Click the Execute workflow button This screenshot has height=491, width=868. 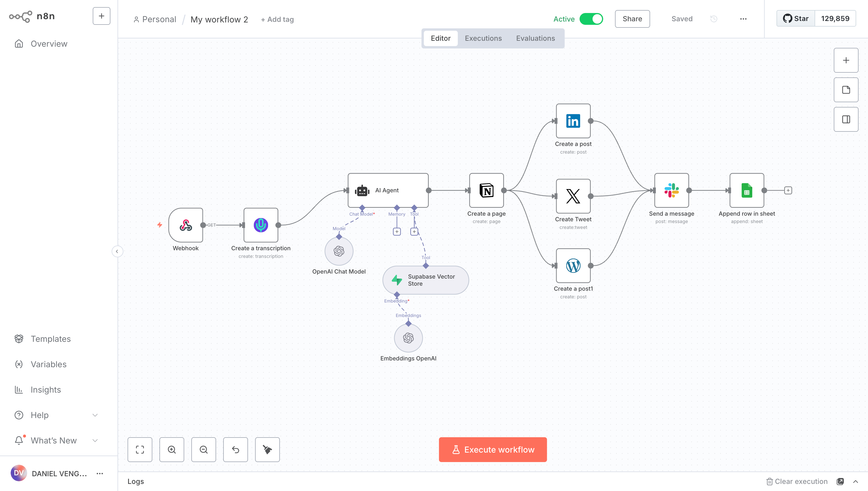[493, 450]
